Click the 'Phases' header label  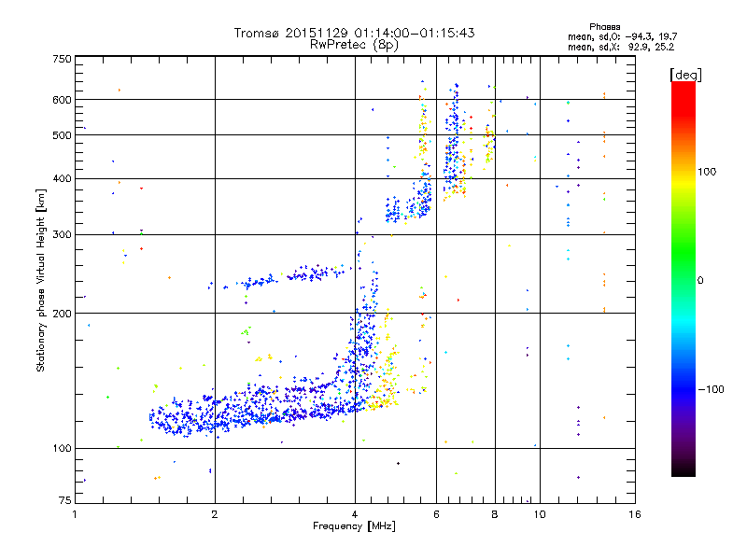(604, 27)
